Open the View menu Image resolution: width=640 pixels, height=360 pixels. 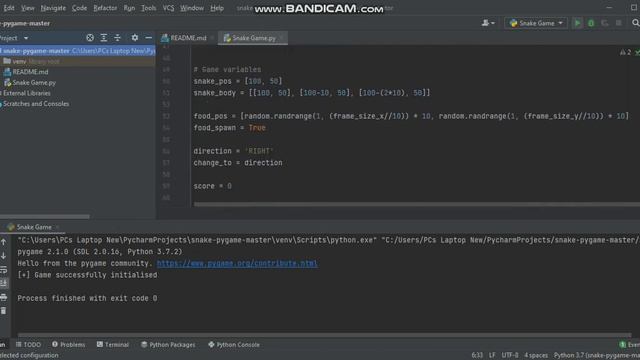click(x=27, y=8)
